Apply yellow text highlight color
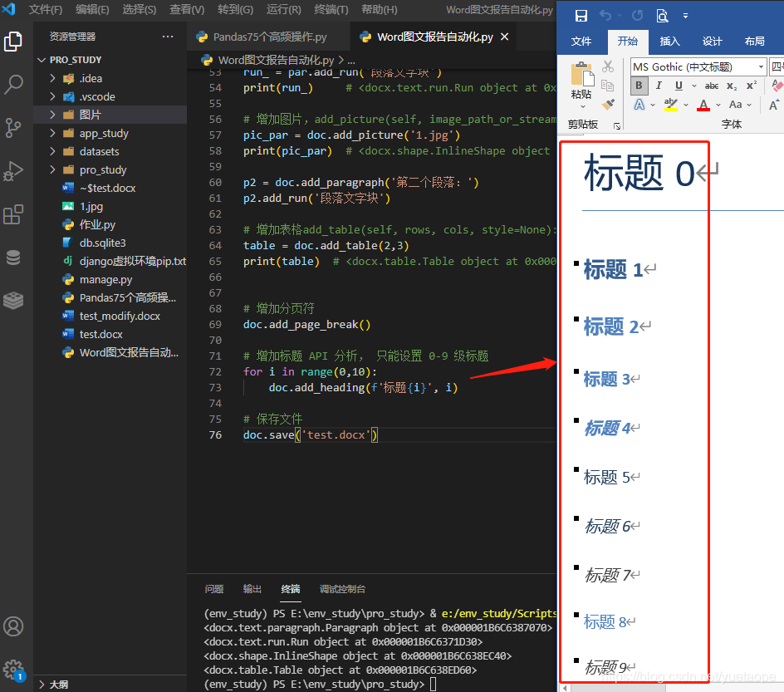 [x=670, y=105]
